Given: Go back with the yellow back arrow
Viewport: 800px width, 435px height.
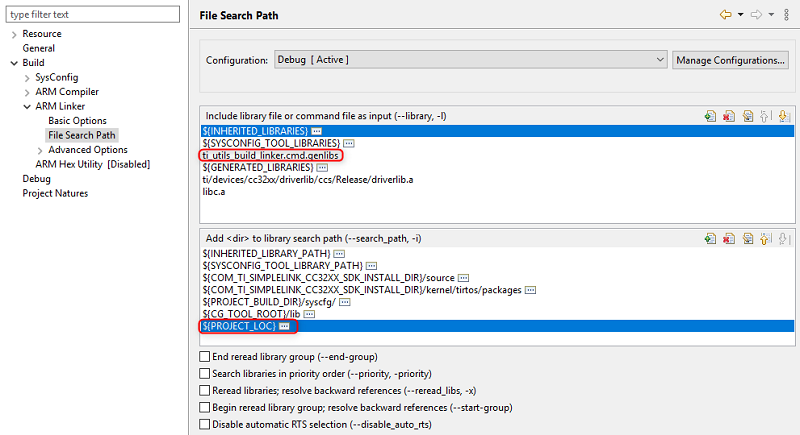Looking at the screenshot, I should point(726,15).
